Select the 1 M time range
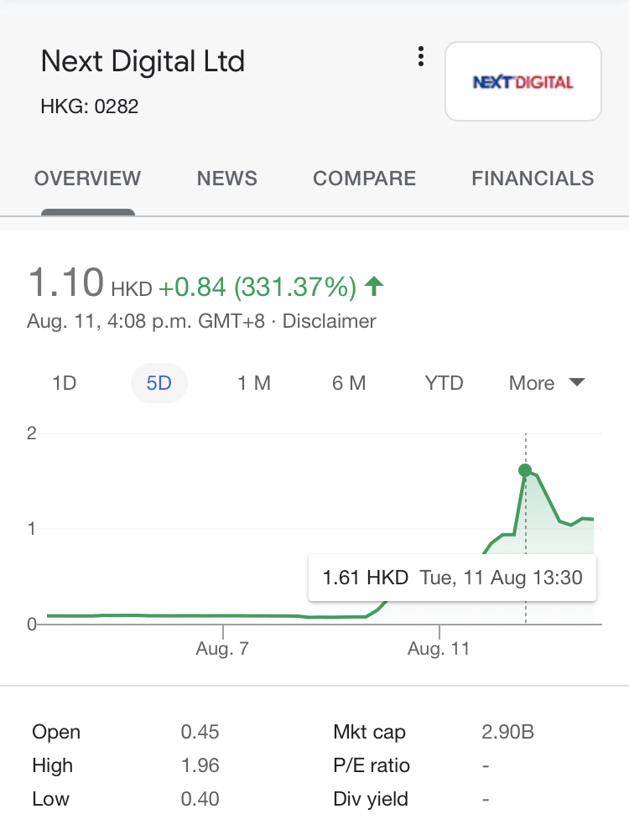Image resolution: width=629 pixels, height=840 pixels. pos(254,383)
